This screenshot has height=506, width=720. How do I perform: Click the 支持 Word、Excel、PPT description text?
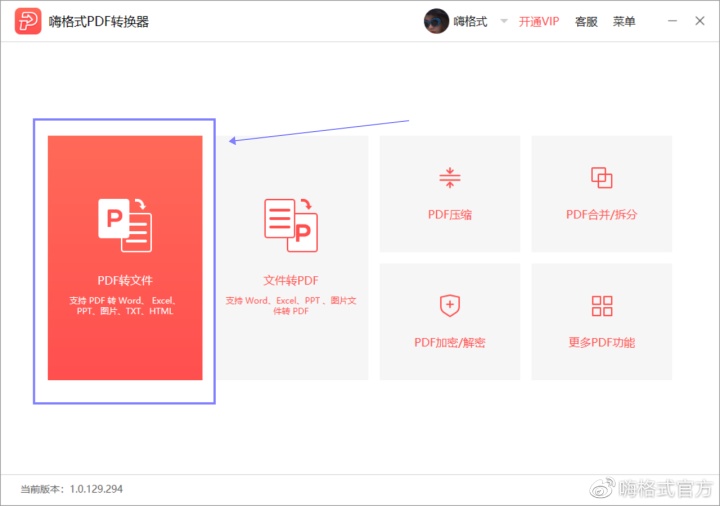point(291,306)
